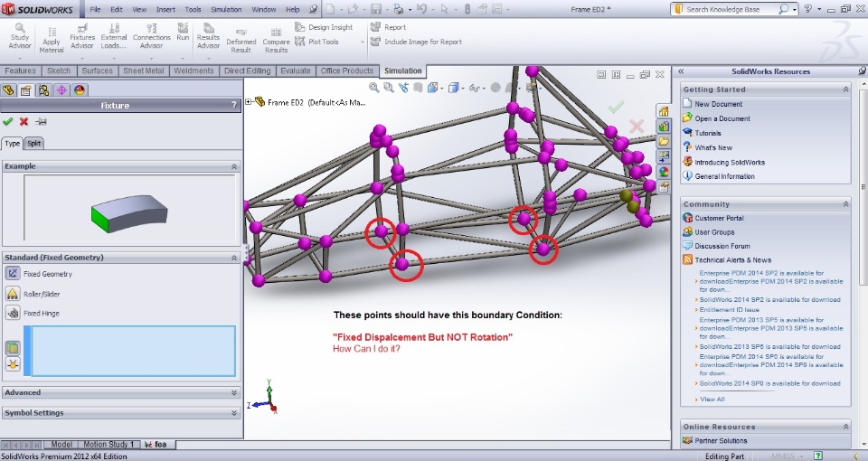This screenshot has width=868, height=461.
Task: Open the Connections Advisor
Action: pyautogui.click(x=151, y=36)
